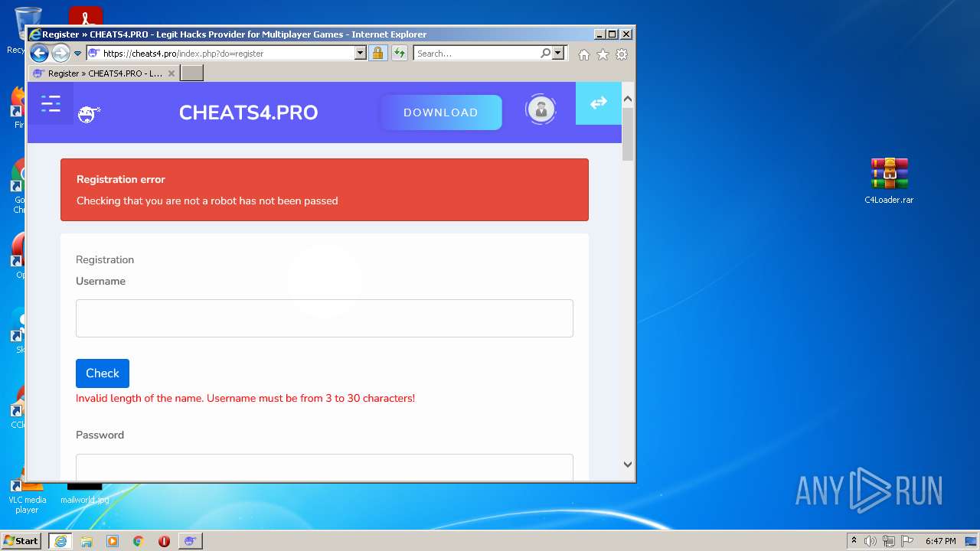Viewport: 980px width, 551px height.
Task: Click the CHEATS4.PRO site title
Action: tap(248, 112)
